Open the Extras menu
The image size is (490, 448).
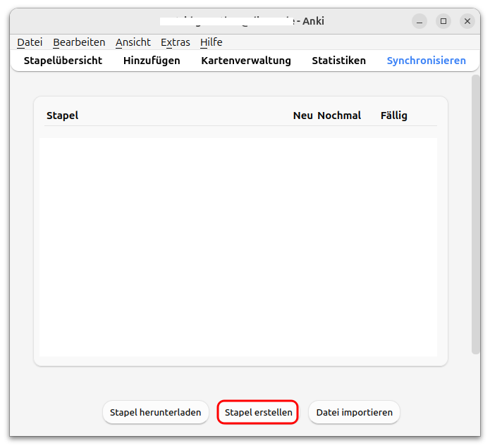(x=176, y=42)
